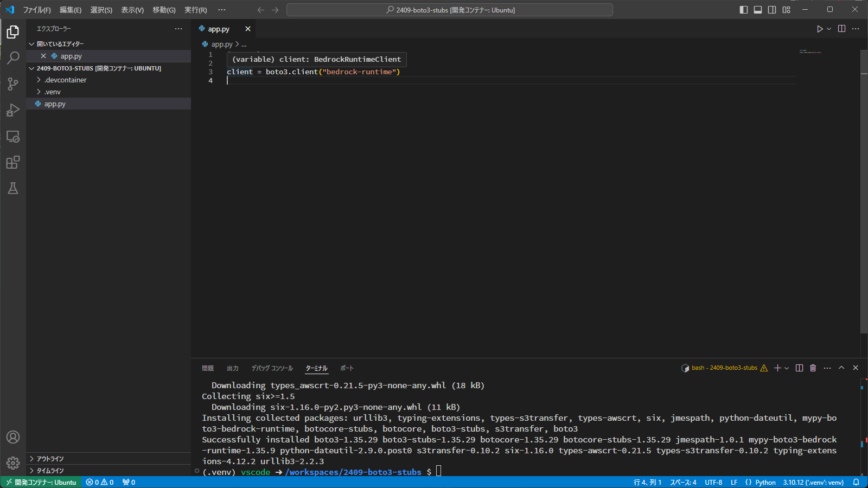Click the command center search box
This screenshot has height=488, width=868.
(450, 10)
